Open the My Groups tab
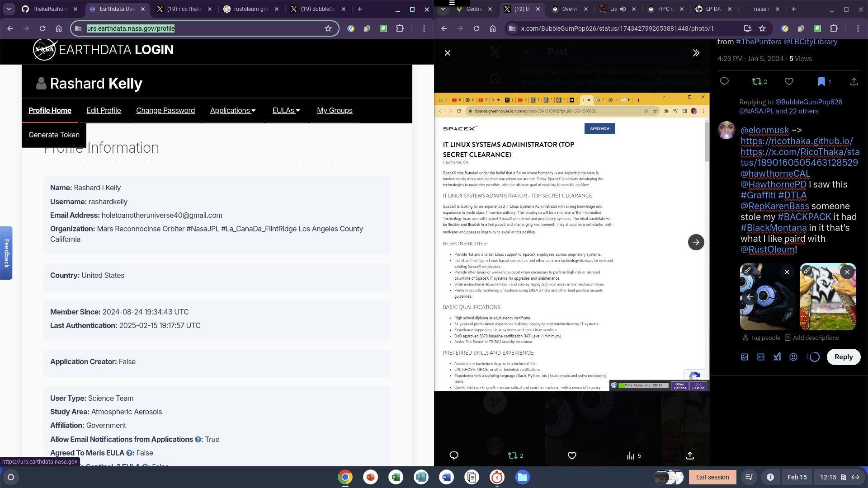The image size is (868, 488). pyautogui.click(x=335, y=111)
